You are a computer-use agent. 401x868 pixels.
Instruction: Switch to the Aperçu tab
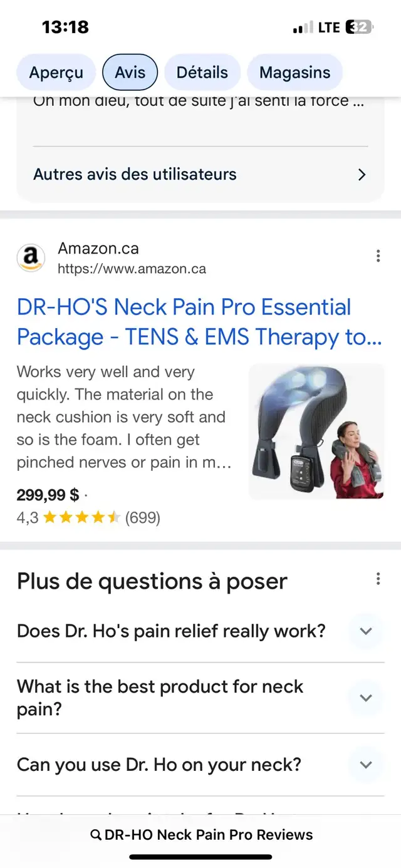(56, 73)
